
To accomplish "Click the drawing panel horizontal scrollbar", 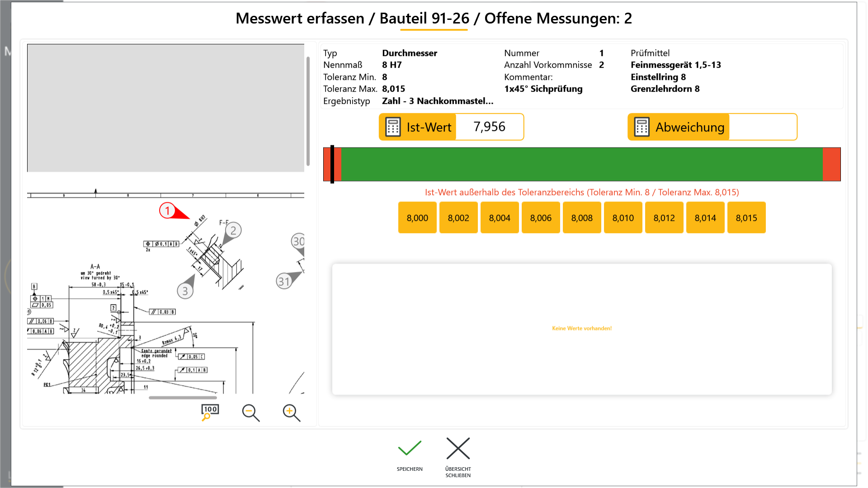I will point(183,398).
